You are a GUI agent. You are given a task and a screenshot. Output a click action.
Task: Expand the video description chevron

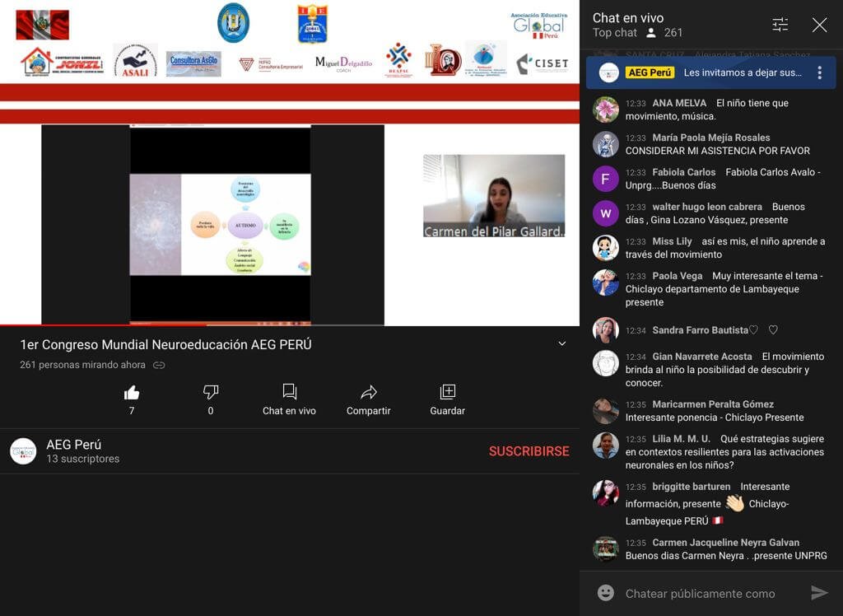pos(562,344)
